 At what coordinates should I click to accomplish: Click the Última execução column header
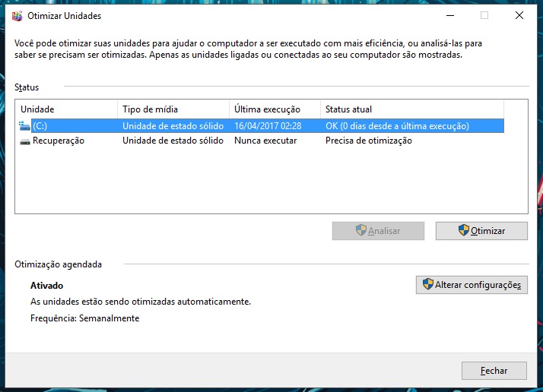pyautogui.click(x=275, y=109)
